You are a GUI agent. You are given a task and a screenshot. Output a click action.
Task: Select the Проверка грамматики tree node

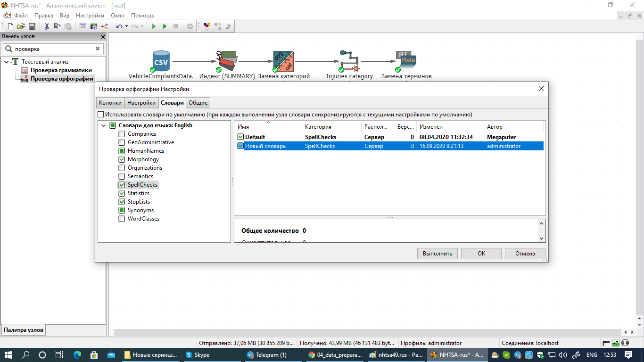click(x=61, y=70)
